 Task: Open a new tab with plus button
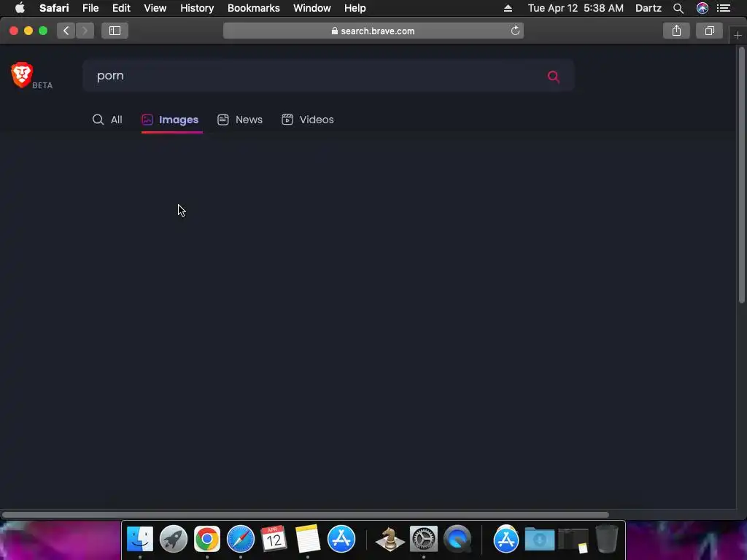point(738,35)
